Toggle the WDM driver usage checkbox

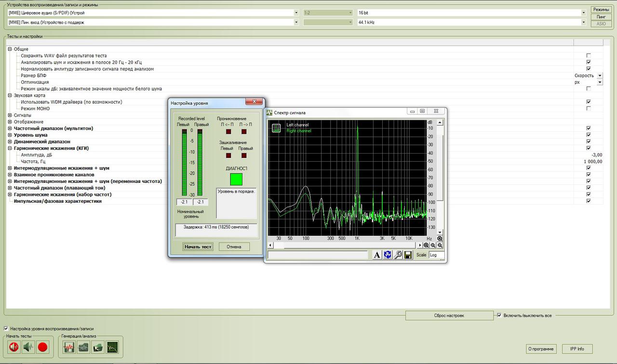click(x=589, y=102)
